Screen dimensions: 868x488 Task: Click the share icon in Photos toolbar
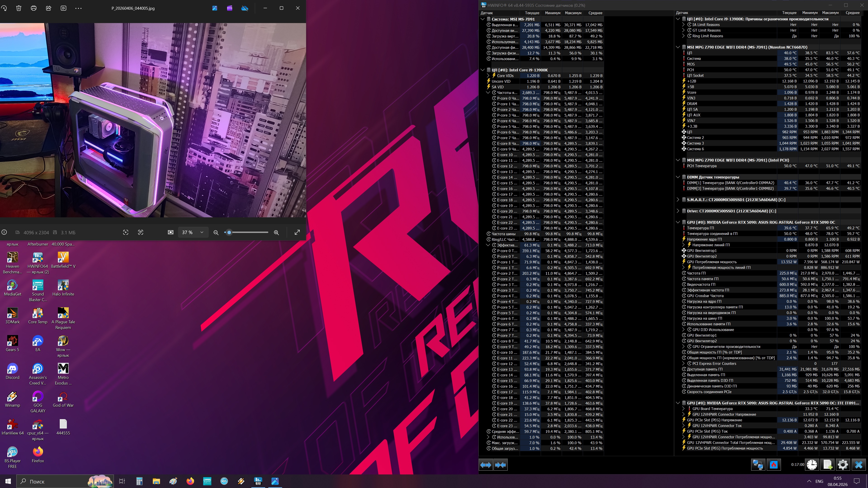[49, 8]
